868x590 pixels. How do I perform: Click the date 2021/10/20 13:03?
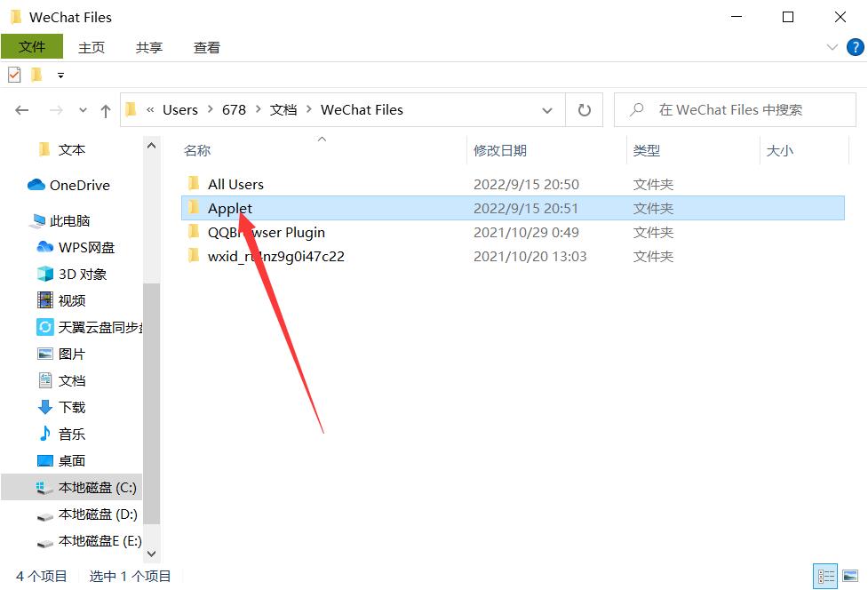[x=530, y=256]
